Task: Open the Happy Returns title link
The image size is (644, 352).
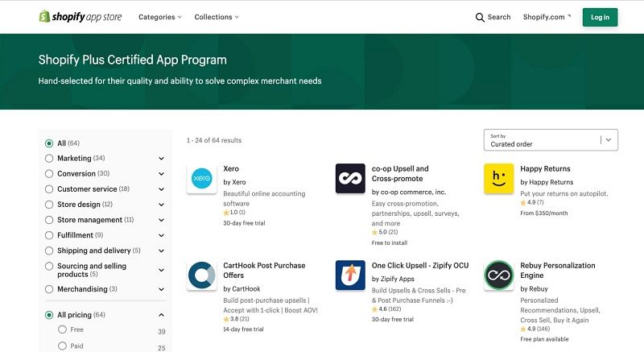Action: pos(545,169)
